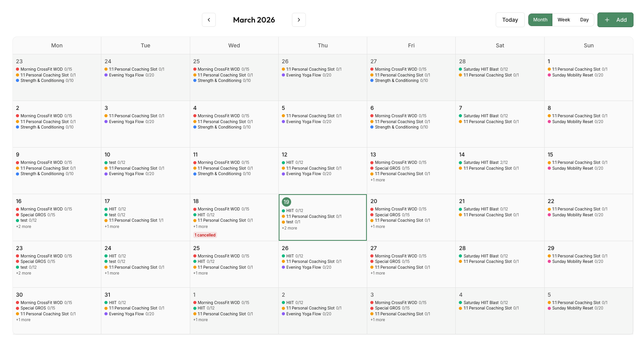This screenshot has width=644, height=346.
Task: Open Special GROS on Monday 30
Action: coord(36,308)
